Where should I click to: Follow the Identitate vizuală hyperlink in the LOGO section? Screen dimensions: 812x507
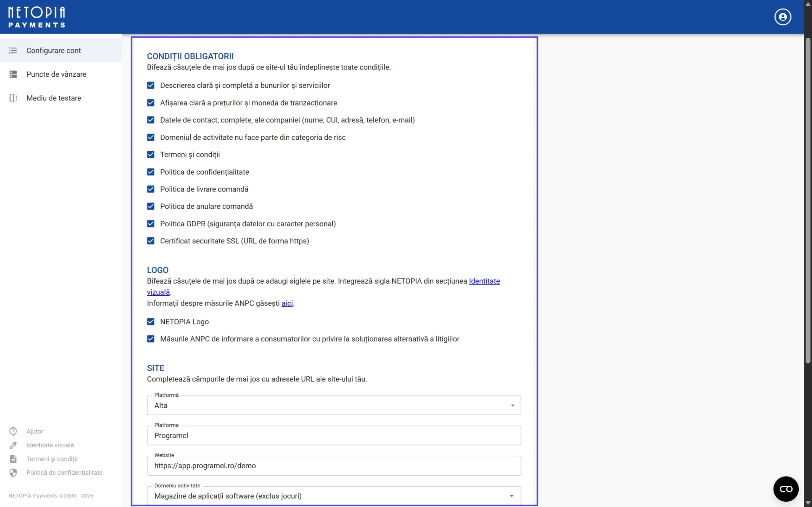coord(484,281)
